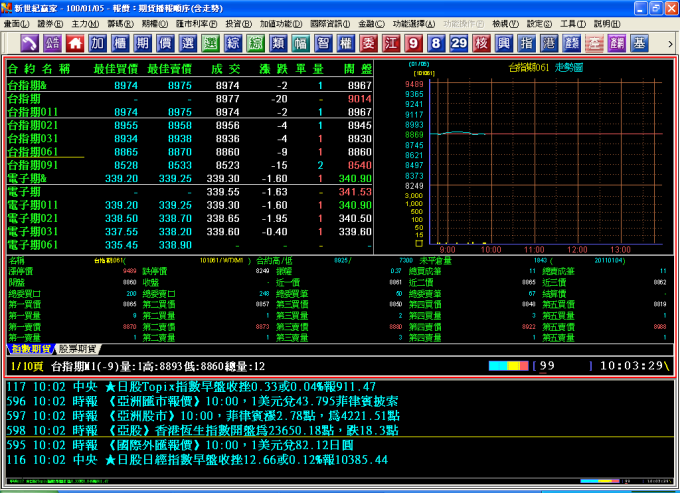The width and height of the screenshot is (680, 493).
Task: Go to the red Home icon
Action: [x=75, y=43]
